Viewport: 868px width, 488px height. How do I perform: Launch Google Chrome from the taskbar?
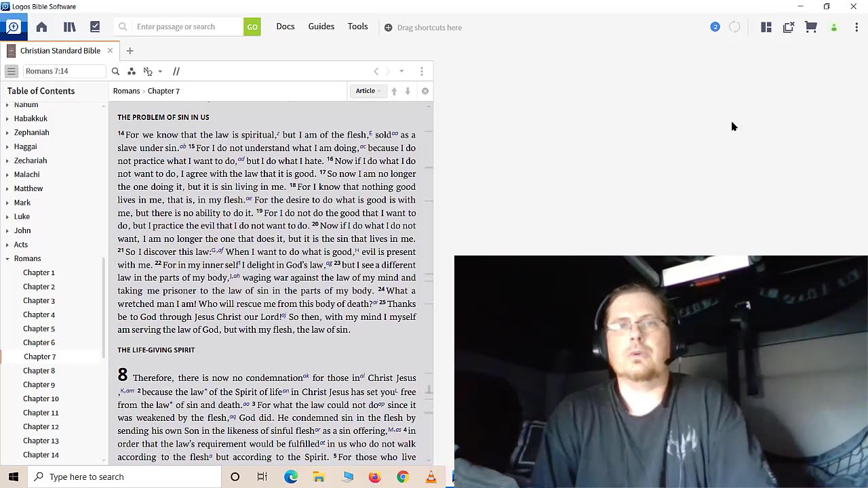coord(403,476)
